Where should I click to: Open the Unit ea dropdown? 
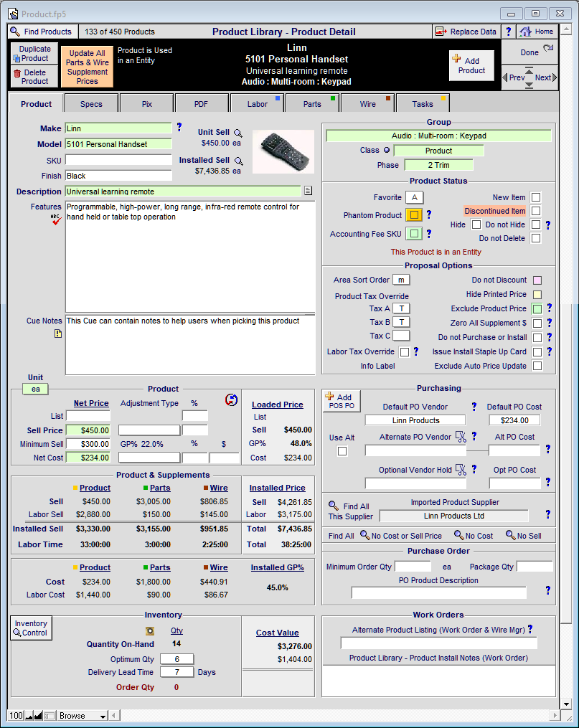(x=35, y=389)
